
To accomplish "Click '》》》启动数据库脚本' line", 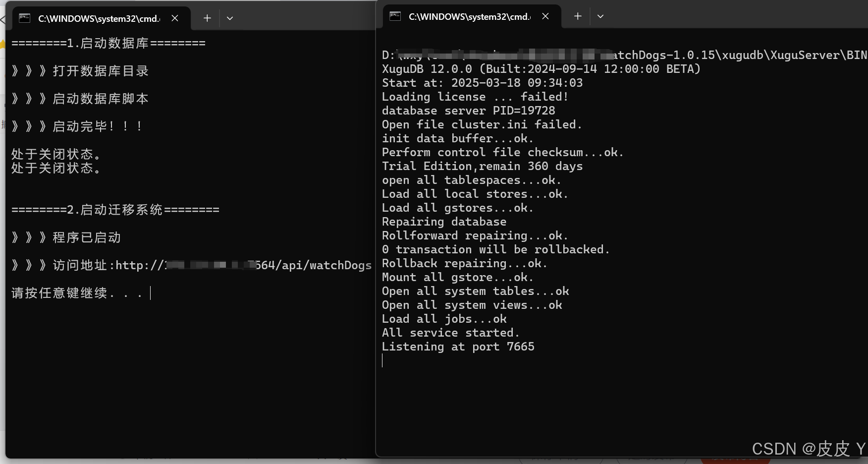I will point(80,99).
